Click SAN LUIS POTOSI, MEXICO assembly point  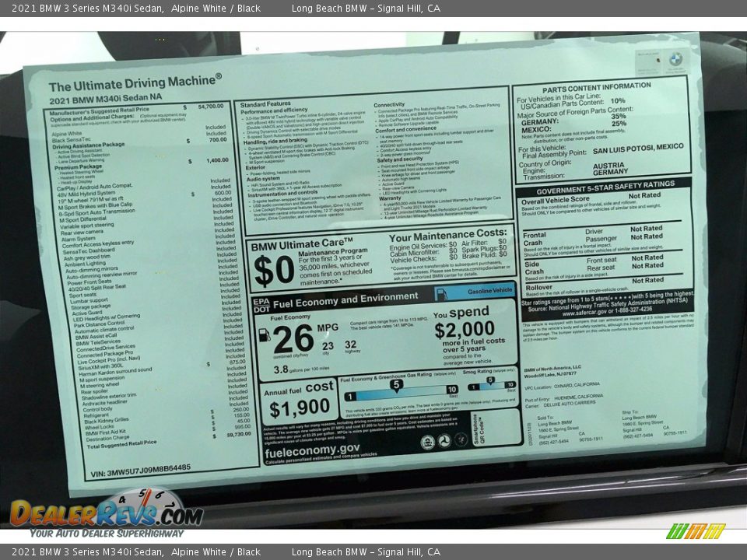[x=638, y=149]
